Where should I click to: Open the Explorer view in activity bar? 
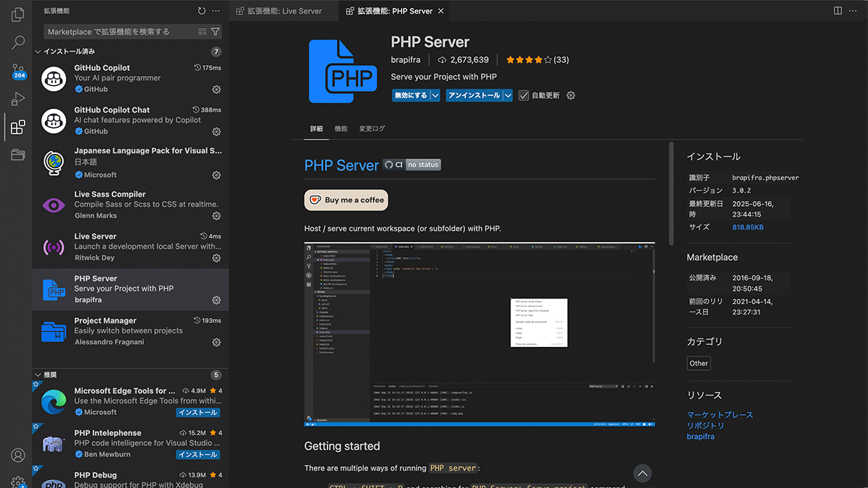click(x=18, y=14)
